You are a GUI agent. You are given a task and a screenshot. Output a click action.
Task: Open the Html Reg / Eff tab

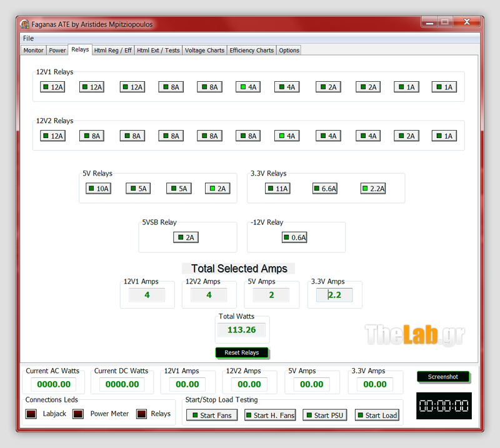coord(113,51)
